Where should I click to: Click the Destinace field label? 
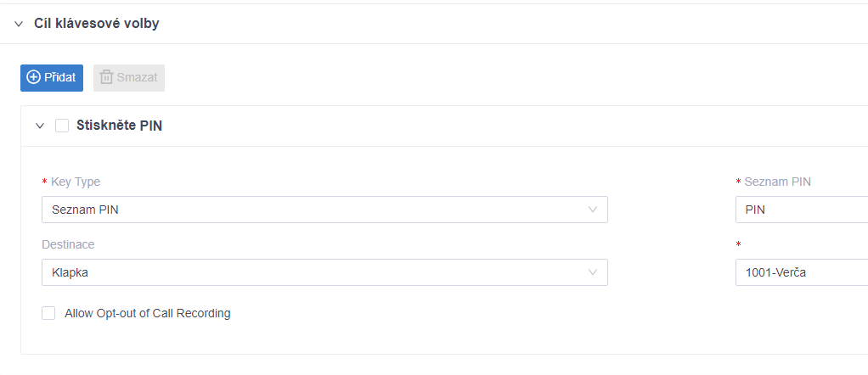68,244
